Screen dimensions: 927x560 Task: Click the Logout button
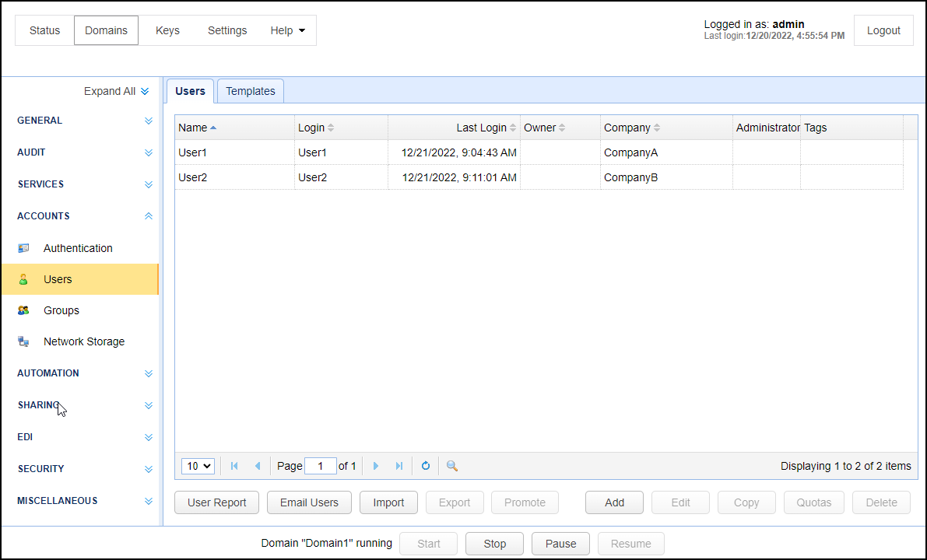(883, 30)
